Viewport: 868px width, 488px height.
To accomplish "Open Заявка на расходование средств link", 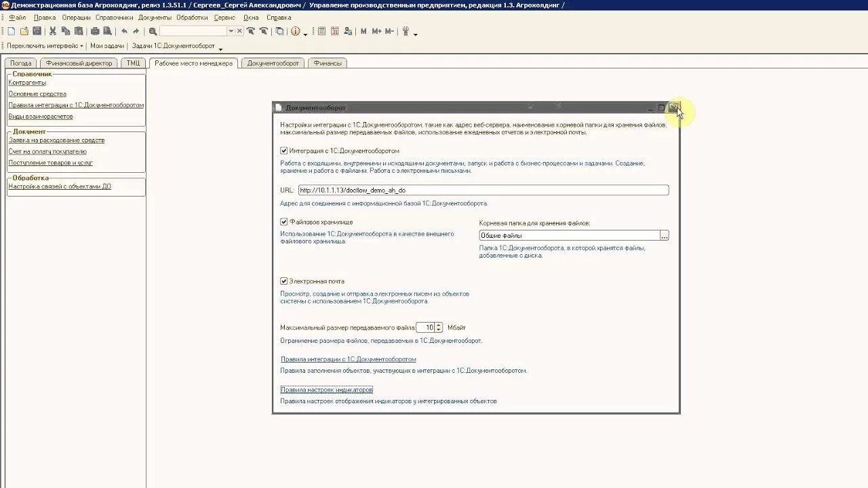I will tap(56, 140).
